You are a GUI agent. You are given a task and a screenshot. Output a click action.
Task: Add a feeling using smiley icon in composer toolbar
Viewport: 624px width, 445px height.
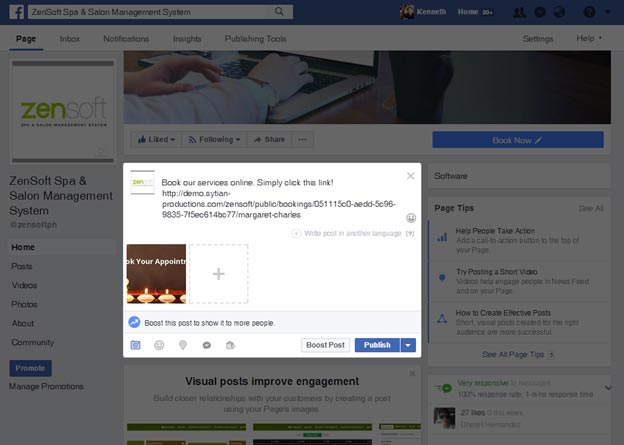[159, 345]
